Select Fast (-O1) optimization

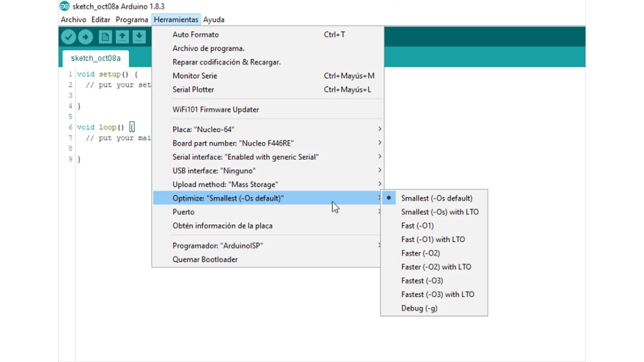coord(434,226)
